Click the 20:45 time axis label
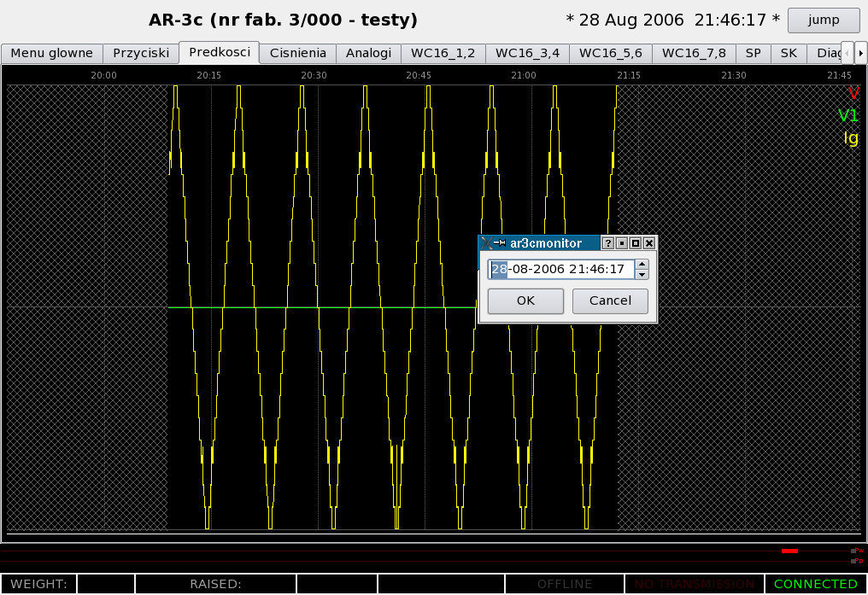The height and width of the screenshot is (595, 868). pos(419,75)
